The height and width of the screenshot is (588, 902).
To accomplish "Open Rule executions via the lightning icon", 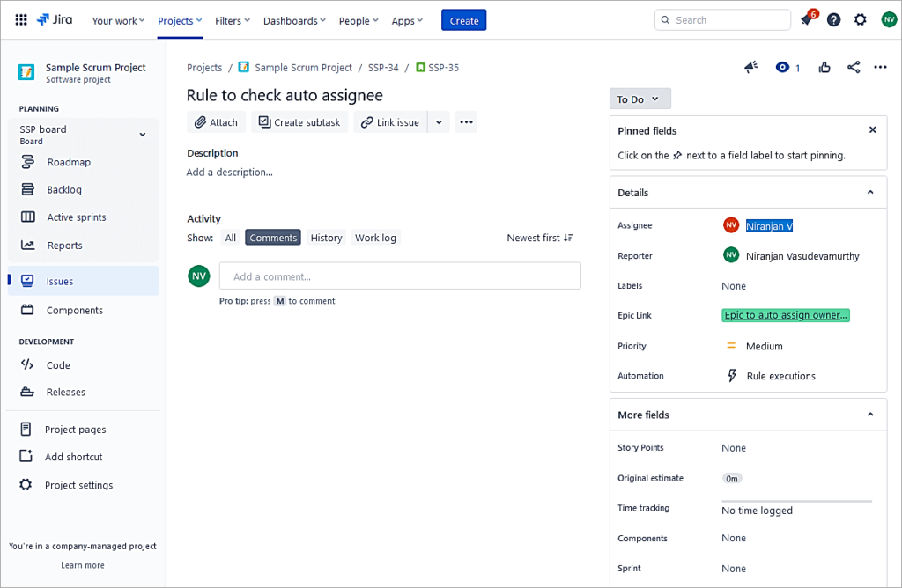I will (732, 375).
